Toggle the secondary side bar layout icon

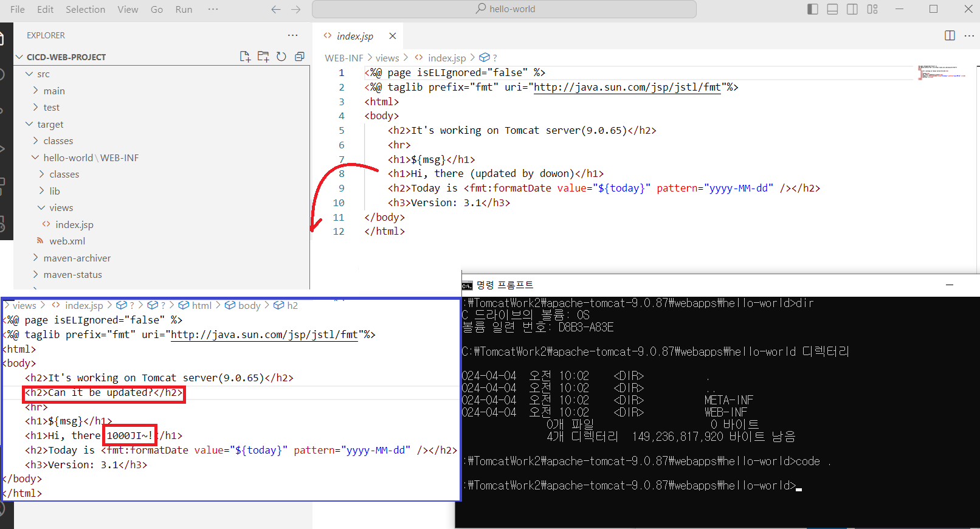tap(852, 9)
